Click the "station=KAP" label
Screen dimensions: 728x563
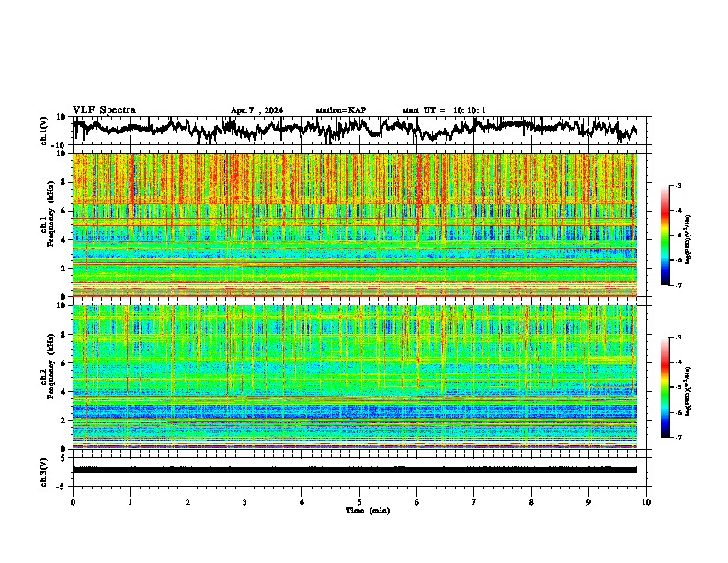341,110
